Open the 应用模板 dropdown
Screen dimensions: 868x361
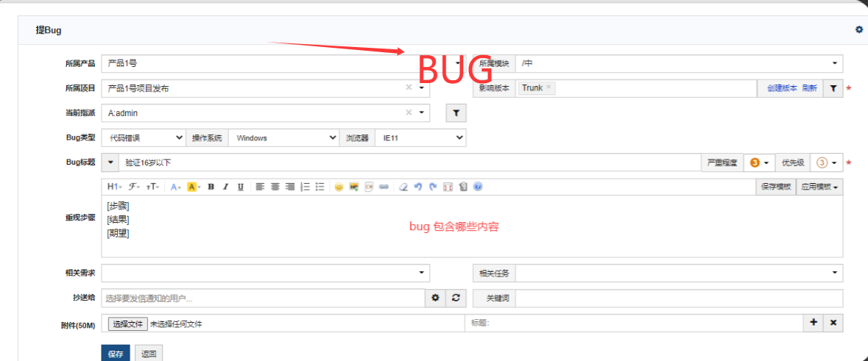pos(820,187)
